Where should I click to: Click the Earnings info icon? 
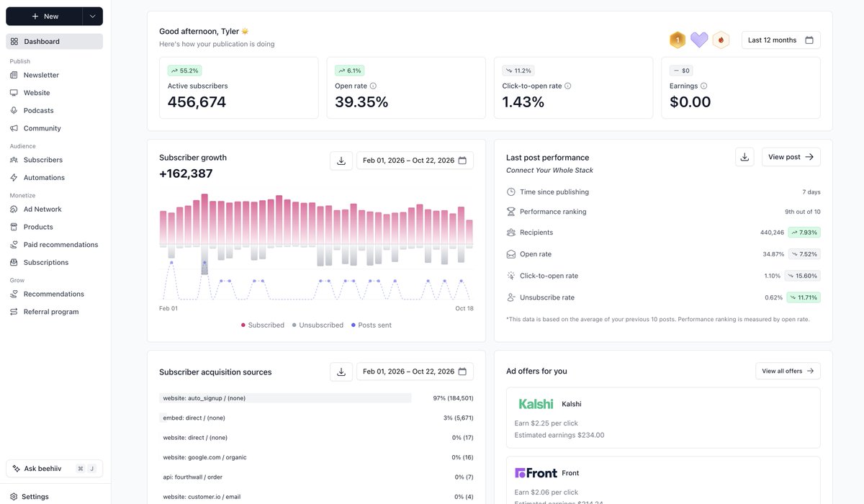[x=703, y=86]
